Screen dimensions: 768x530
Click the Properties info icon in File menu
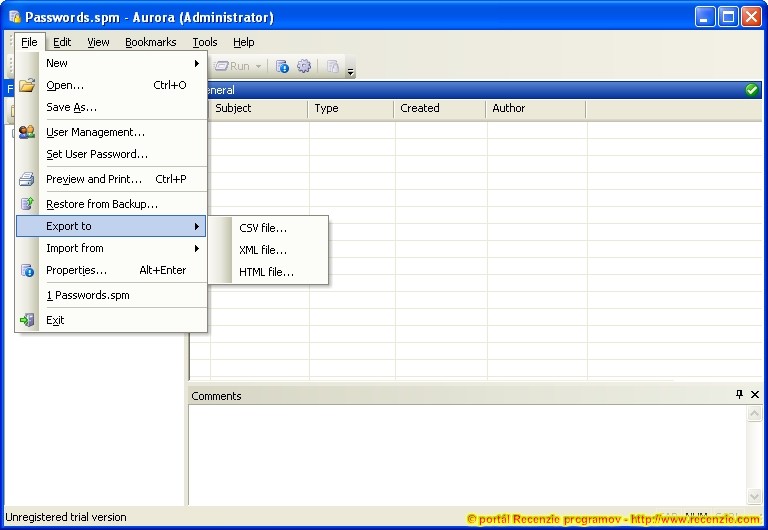click(27, 270)
